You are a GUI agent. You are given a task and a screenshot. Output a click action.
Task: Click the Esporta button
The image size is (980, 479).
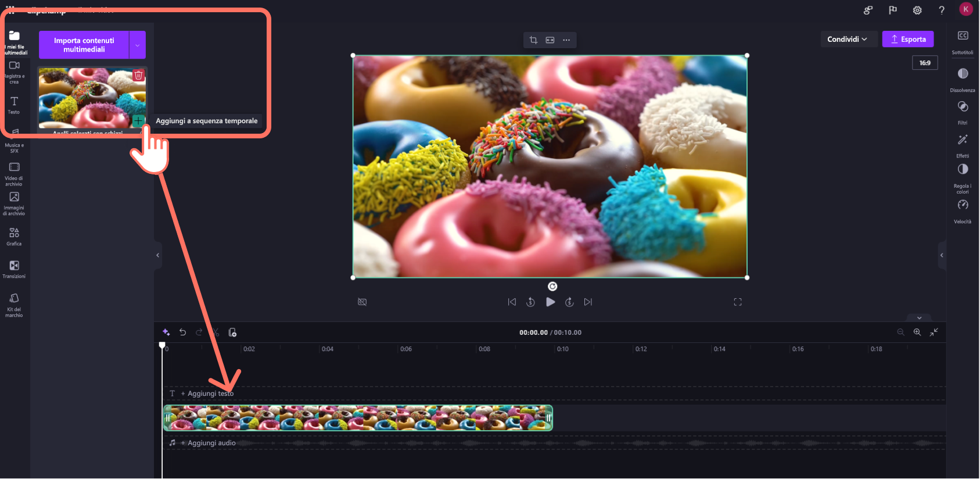click(x=908, y=39)
